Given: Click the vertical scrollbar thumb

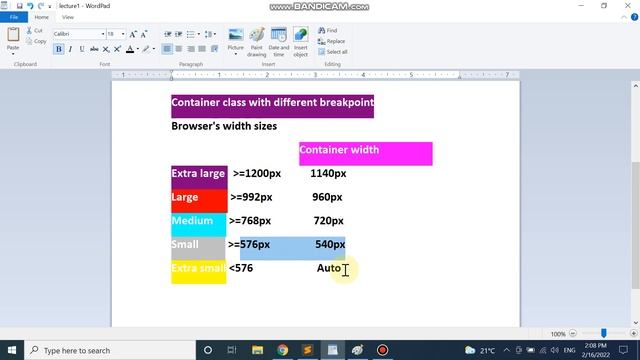Looking at the screenshot, I should [x=636, y=224].
